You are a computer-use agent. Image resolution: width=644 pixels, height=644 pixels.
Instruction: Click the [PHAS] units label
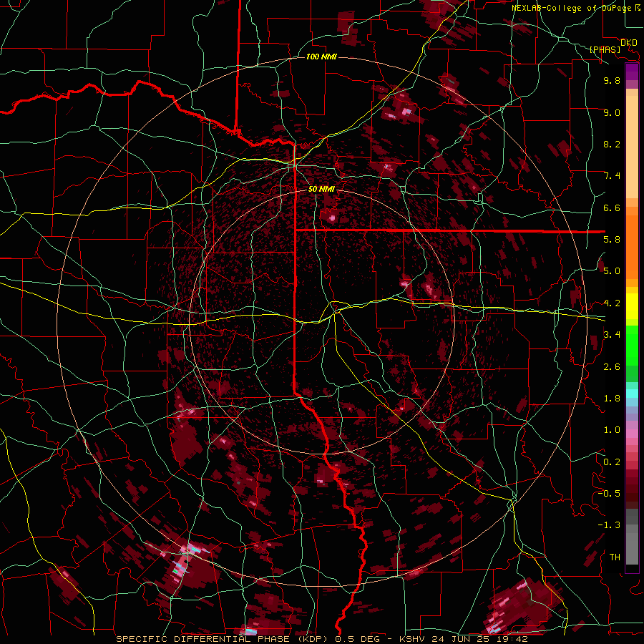[x=605, y=49]
